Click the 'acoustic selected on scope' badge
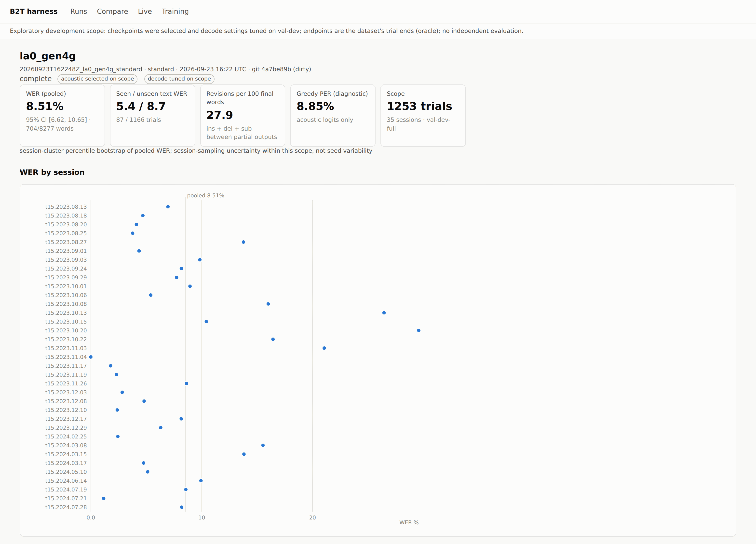The width and height of the screenshot is (756, 544). tap(97, 79)
